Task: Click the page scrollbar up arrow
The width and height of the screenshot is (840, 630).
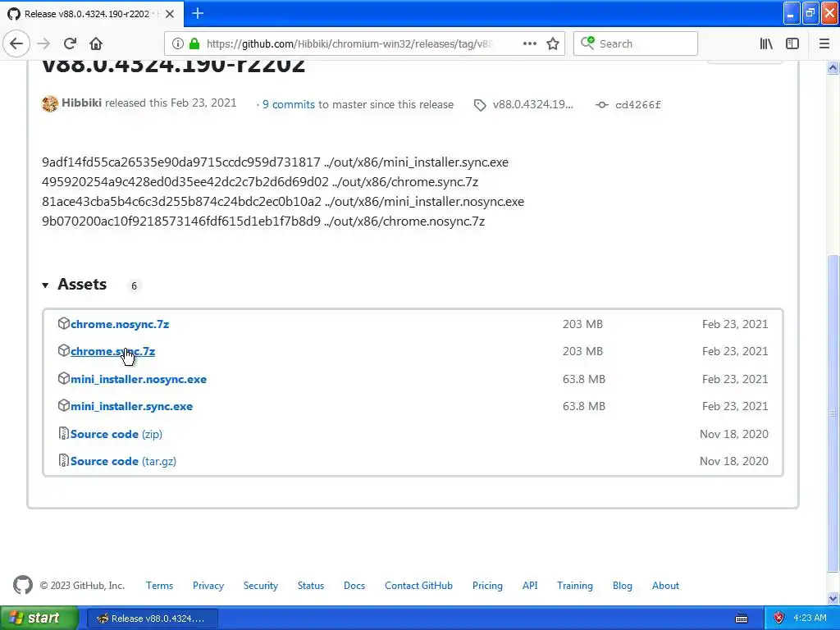Action: (833, 67)
